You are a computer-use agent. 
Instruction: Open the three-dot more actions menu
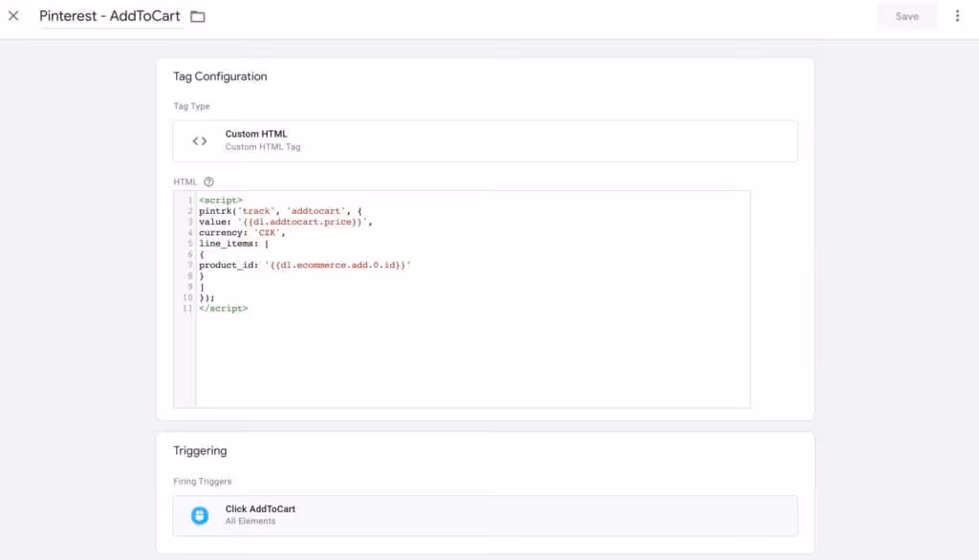pos(957,16)
